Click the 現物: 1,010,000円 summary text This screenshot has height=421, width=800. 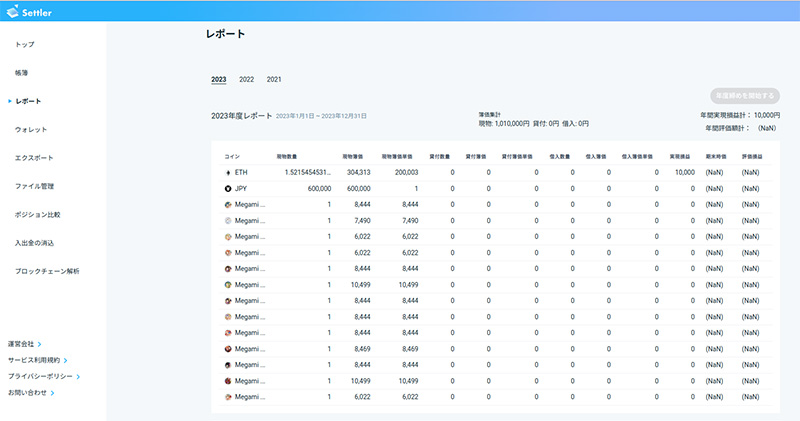pyautogui.click(x=504, y=123)
